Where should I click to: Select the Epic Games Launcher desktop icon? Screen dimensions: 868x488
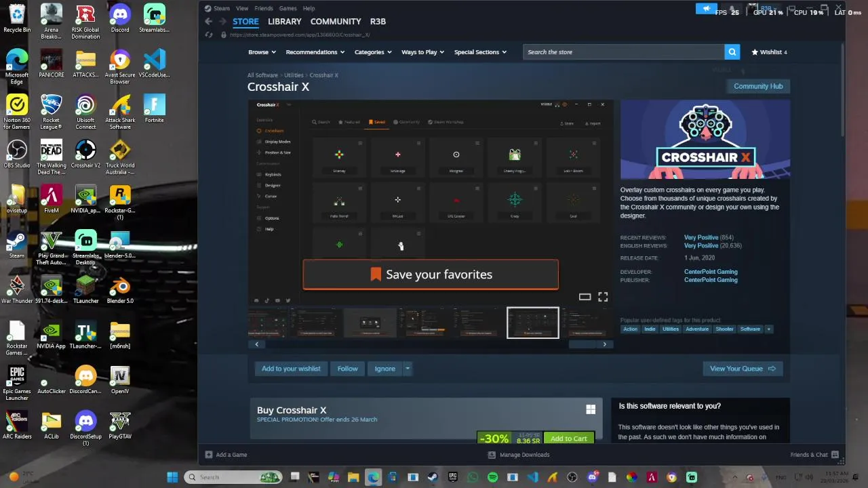[x=17, y=383]
